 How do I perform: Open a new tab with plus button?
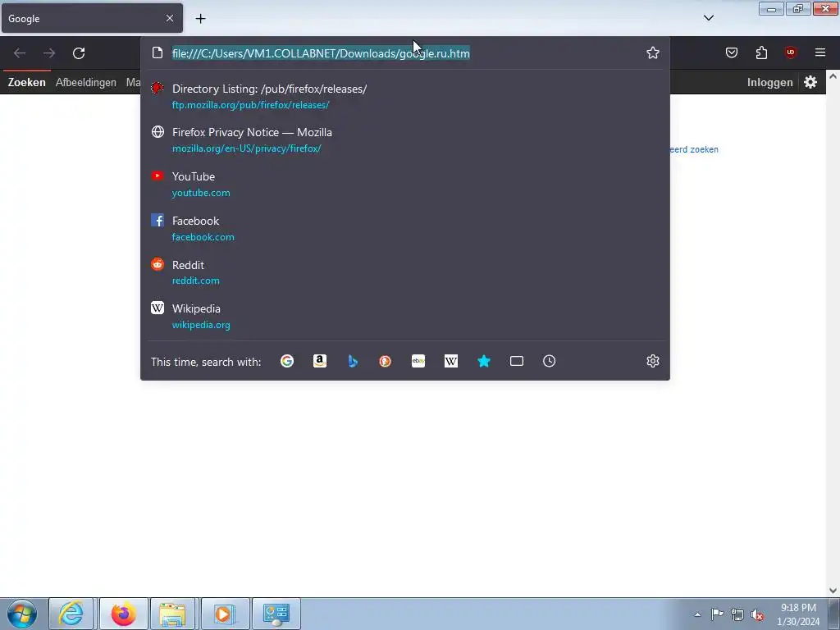200,19
